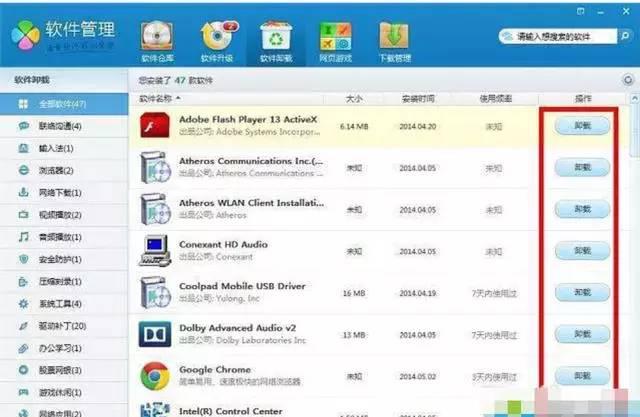Uninstall Adobe Flash Player 13 ActiveX

point(582,126)
